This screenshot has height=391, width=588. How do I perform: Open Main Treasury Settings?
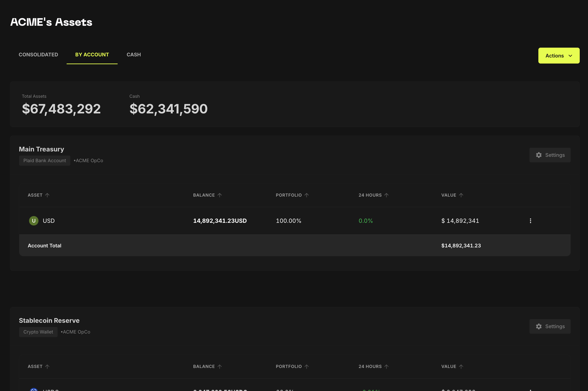pos(550,155)
